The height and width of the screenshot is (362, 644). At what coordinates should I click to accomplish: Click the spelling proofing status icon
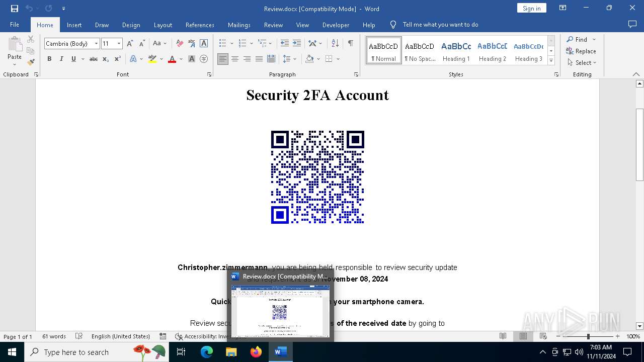pyautogui.click(x=79, y=336)
